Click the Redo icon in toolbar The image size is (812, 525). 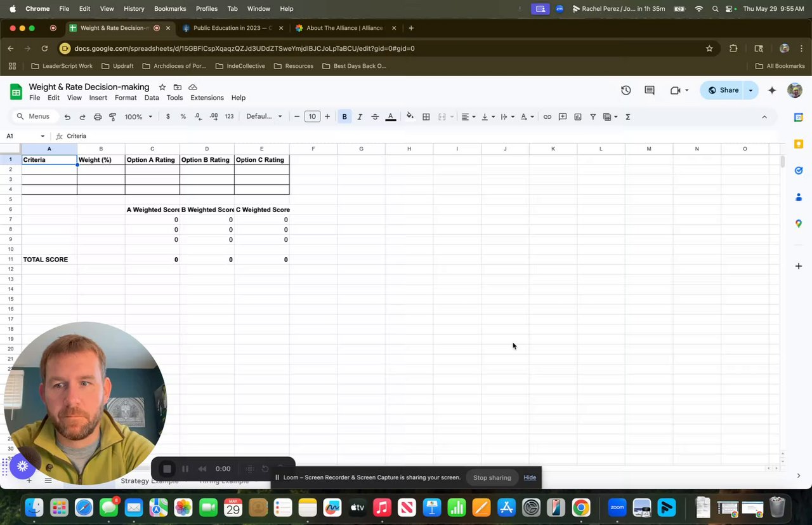[82, 117]
